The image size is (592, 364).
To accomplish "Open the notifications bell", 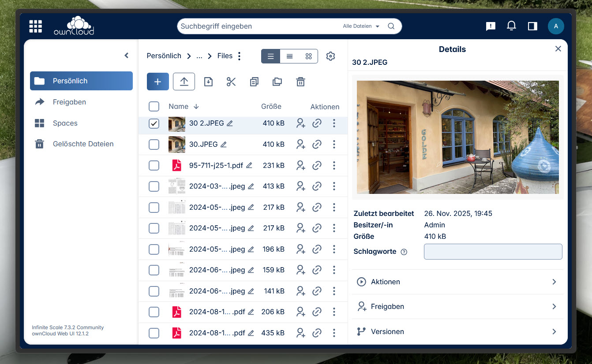I will click(x=511, y=26).
